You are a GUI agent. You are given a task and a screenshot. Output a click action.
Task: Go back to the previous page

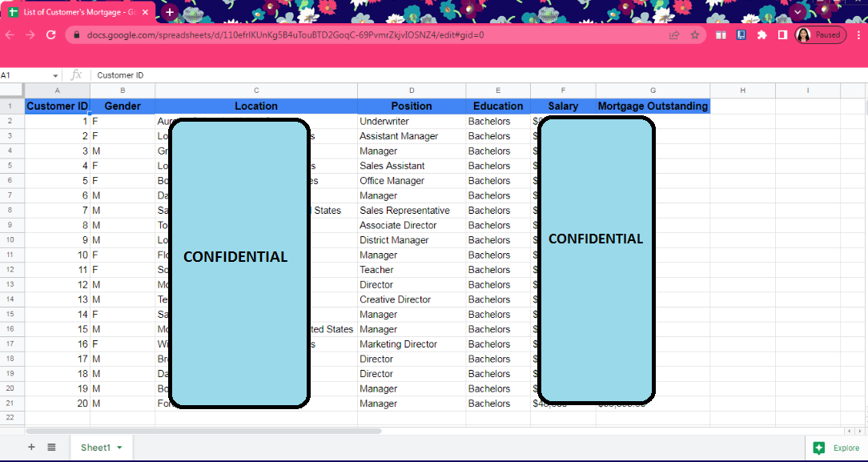coord(10,35)
